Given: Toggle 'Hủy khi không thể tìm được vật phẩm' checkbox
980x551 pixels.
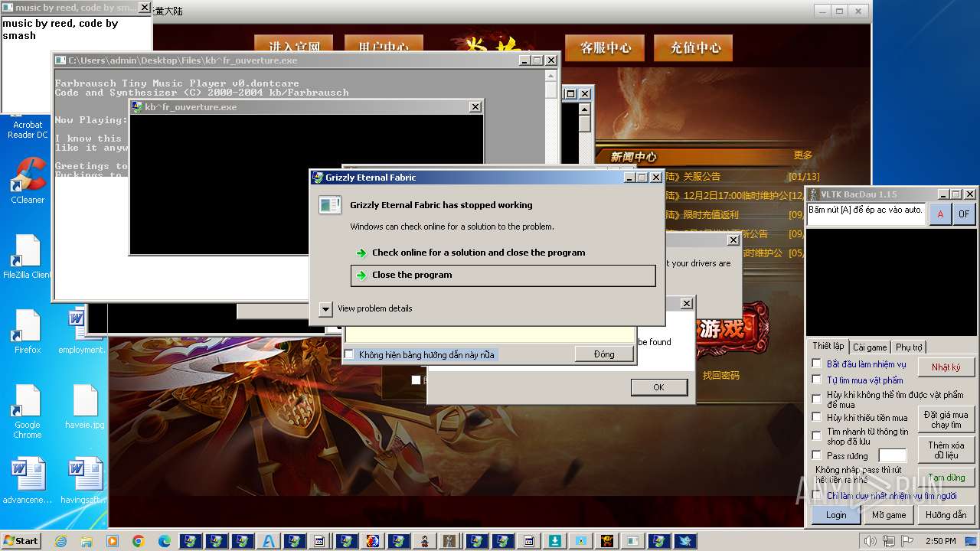Looking at the screenshot, I should pyautogui.click(x=816, y=398).
